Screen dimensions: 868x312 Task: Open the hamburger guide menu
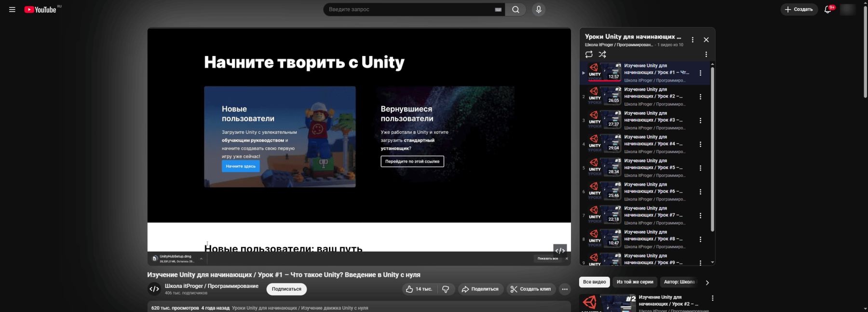point(12,10)
